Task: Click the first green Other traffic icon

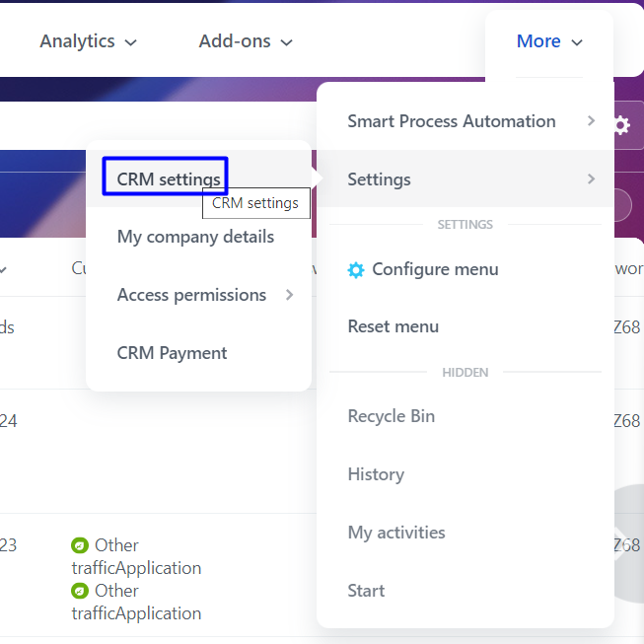Action: [x=80, y=545]
